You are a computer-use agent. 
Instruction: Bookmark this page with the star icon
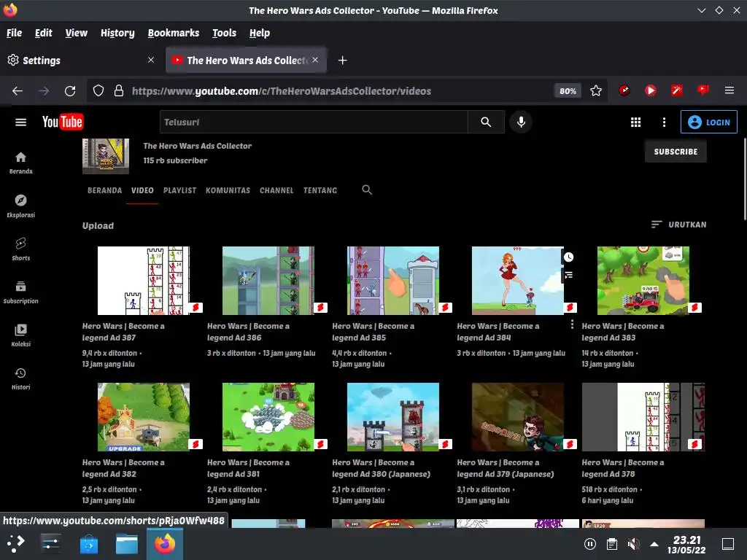(x=596, y=90)
